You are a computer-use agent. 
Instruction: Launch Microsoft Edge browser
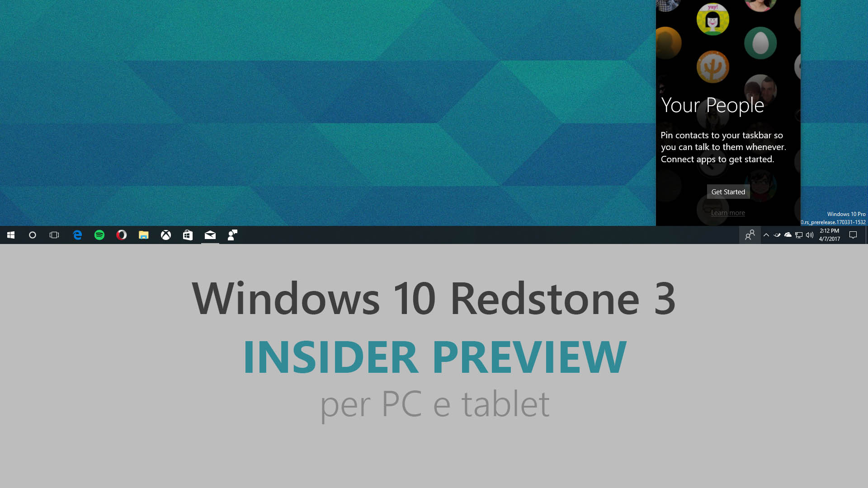(x=77, y=235)
